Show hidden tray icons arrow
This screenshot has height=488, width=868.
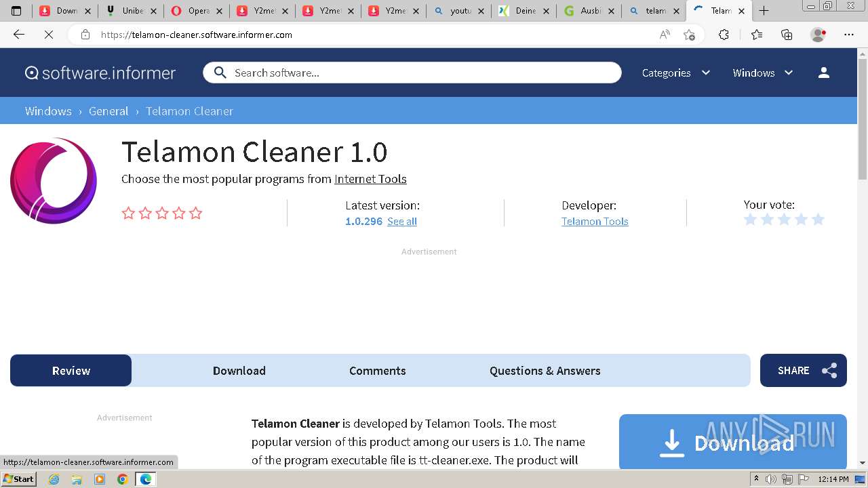(x=756, y=479)
